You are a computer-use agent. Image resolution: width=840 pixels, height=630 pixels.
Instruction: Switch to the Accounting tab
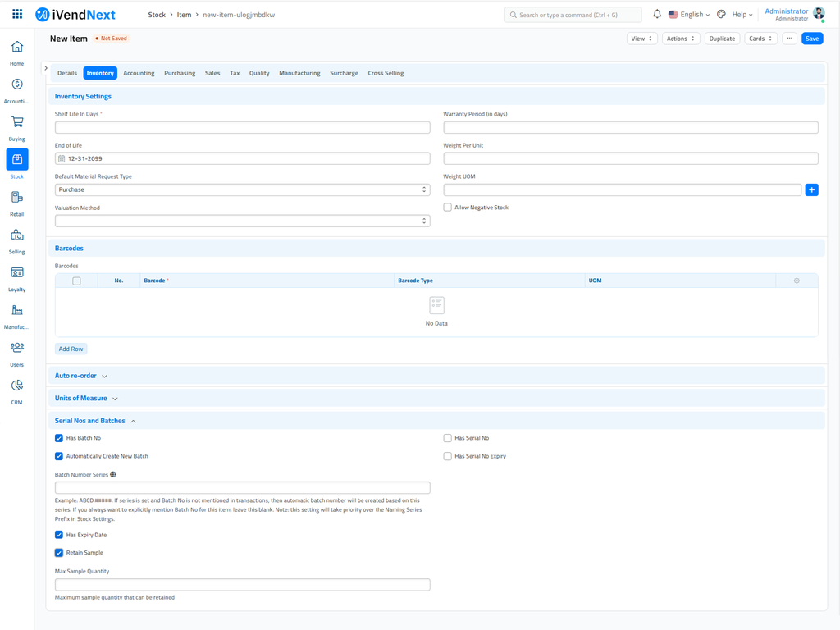139,73
